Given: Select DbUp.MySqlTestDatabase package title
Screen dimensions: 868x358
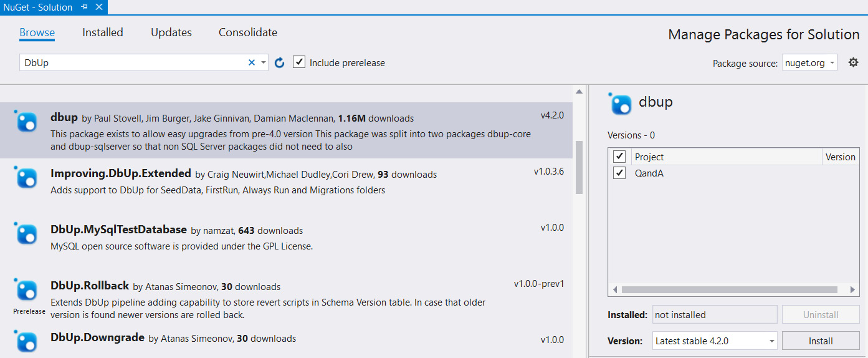Looking at the screenshot, I should tap(118, 230).
